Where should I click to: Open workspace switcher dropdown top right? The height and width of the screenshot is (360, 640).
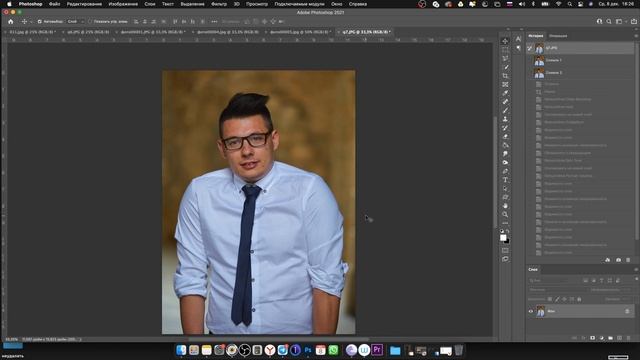(x=620, y=21)
